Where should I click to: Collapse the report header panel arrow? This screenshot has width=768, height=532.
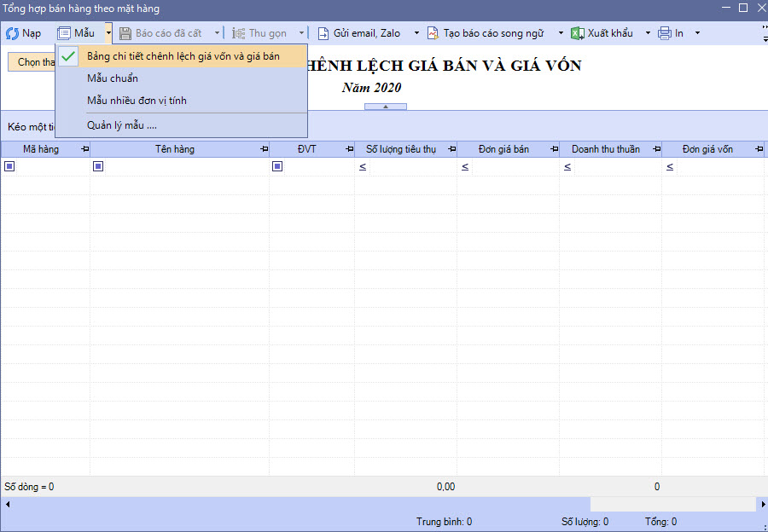386,107
